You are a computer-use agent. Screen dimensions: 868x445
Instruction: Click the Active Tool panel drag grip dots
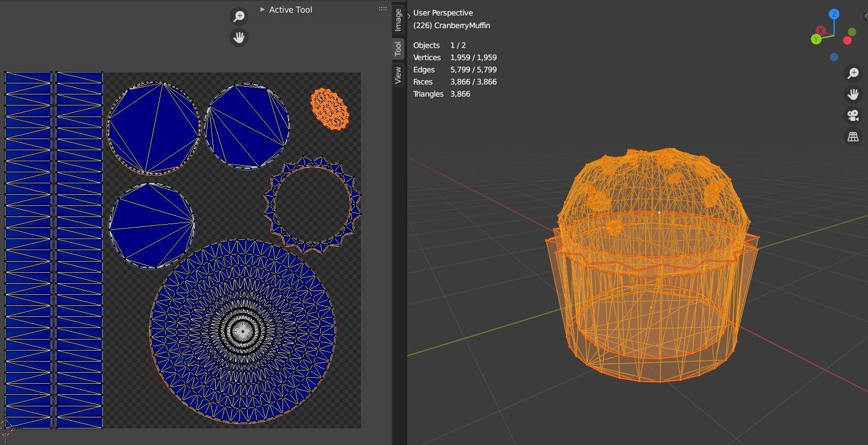click(383, 9)
